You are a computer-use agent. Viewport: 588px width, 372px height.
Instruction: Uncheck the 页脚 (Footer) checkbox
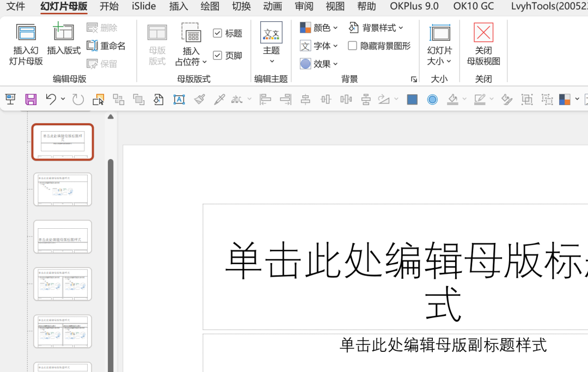point(217,55)
